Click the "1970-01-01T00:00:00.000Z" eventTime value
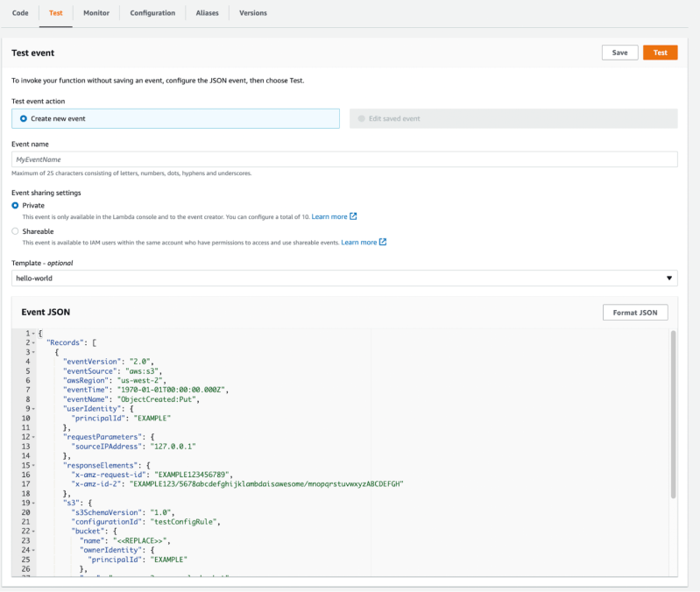This screenshot has width=700, height=592. [x=171, y=390]
